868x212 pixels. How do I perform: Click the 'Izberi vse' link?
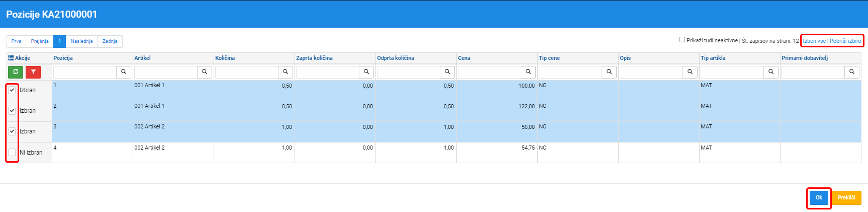coord(814,41)
